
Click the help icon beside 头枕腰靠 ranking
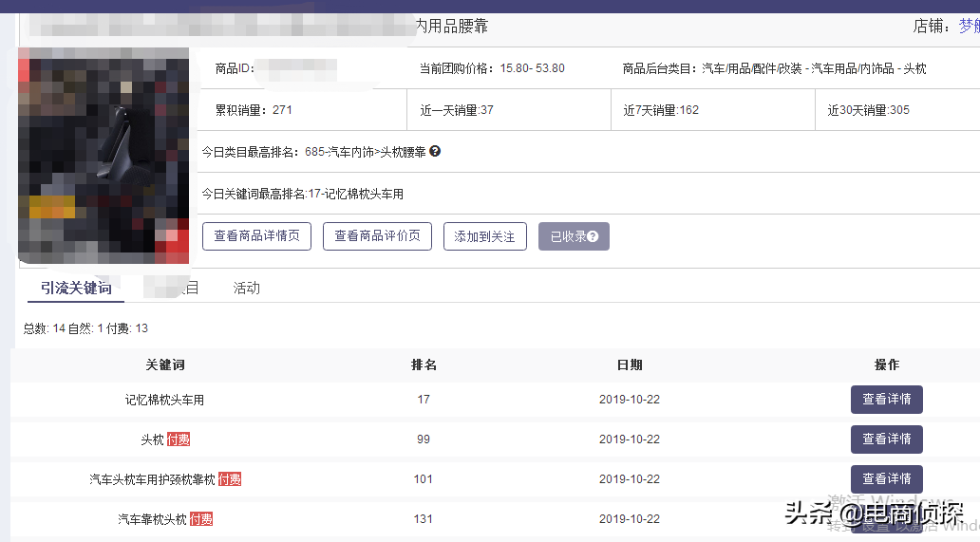coord(435,151)
